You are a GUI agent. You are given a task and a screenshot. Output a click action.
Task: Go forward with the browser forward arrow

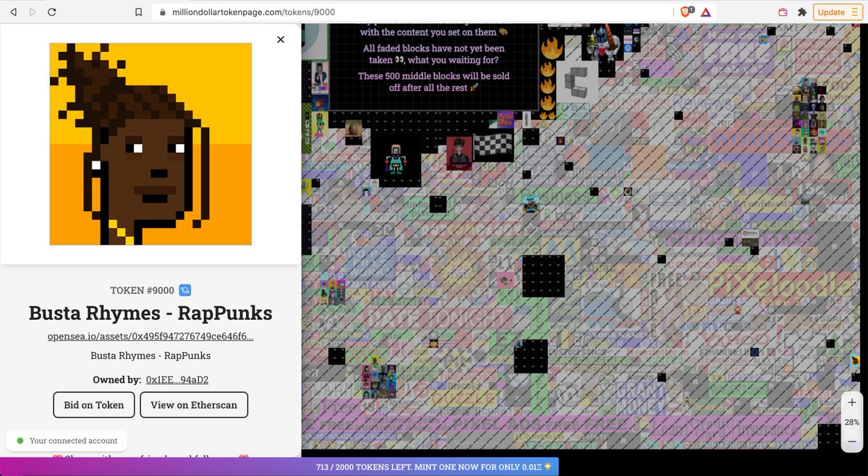coord(33,12)
